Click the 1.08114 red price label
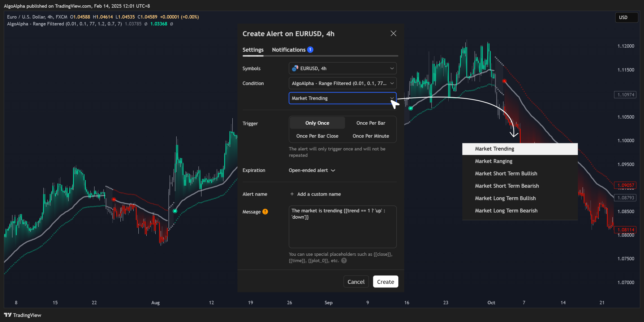Viewport: 644px width, 322px height. click(626, 230)
